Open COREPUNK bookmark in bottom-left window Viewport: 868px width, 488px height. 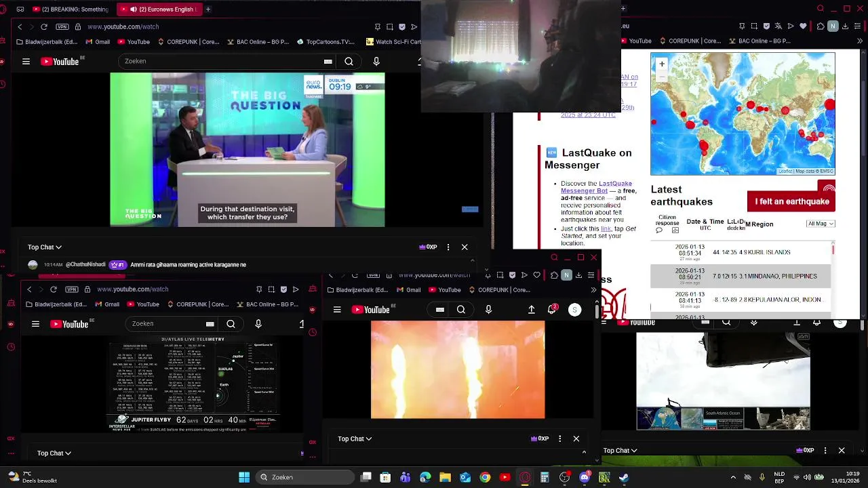(x=198, y=304)
